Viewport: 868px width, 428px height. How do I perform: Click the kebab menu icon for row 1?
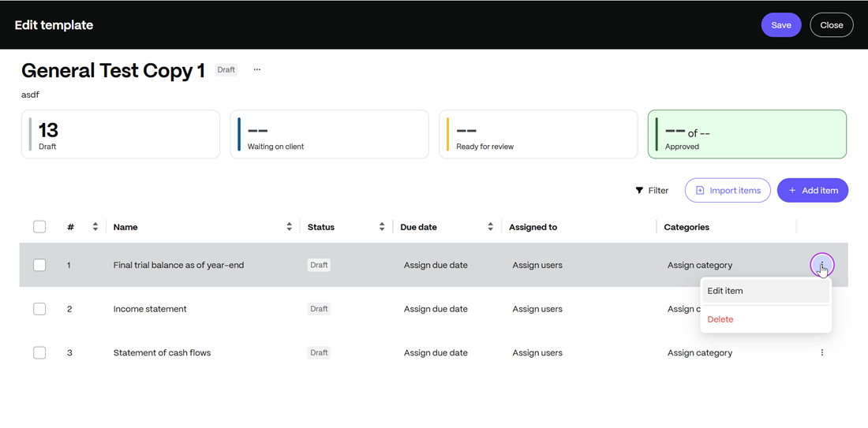[822, 266]
